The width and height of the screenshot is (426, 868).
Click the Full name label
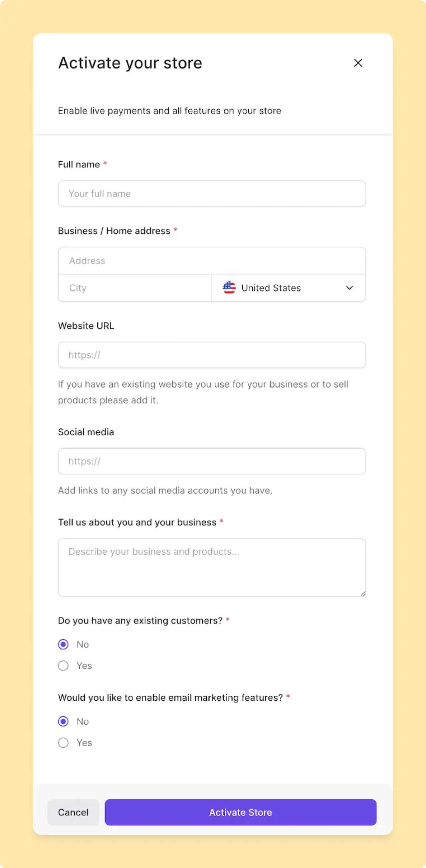[78, 164]
